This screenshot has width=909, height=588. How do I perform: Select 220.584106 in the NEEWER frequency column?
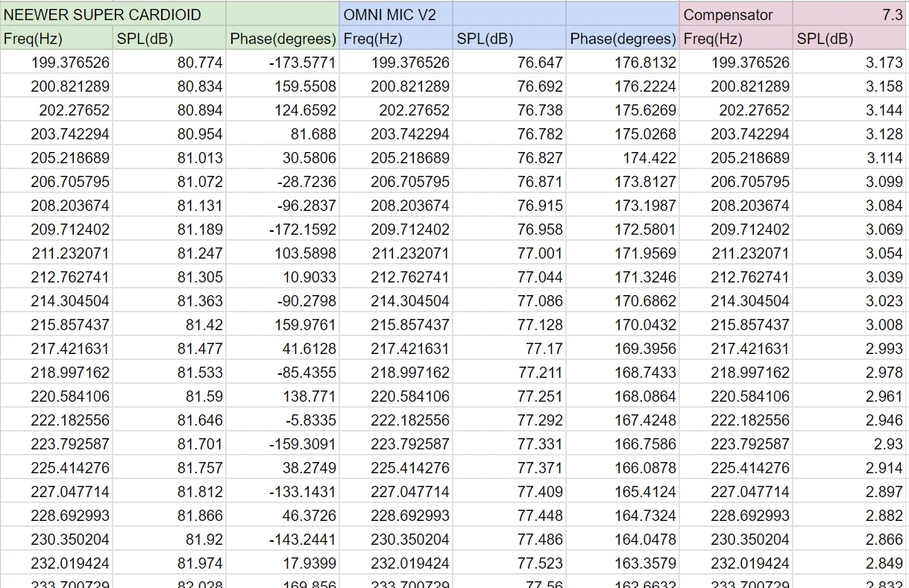pyautogui.click(x=57, y=396)
